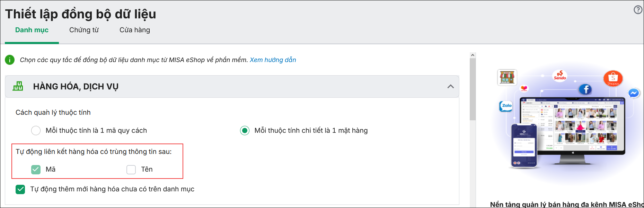Click the goods and services section icon
This screenshot has width=644, height=208.
pos(18,86)
